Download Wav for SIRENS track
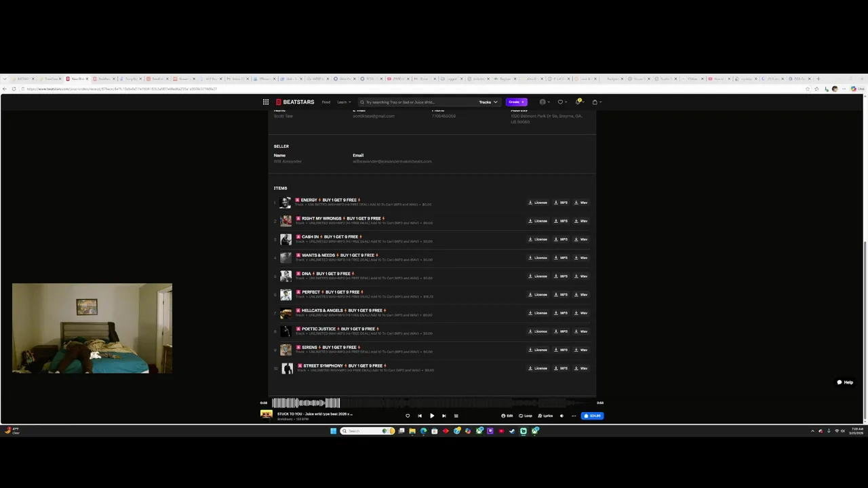 click(x=581, y=350)
